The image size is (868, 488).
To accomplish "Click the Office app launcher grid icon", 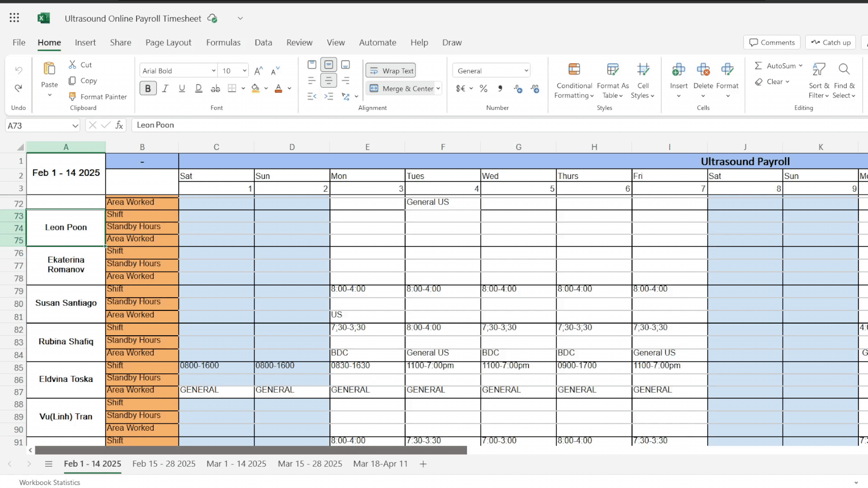I will tap(14, 18).
